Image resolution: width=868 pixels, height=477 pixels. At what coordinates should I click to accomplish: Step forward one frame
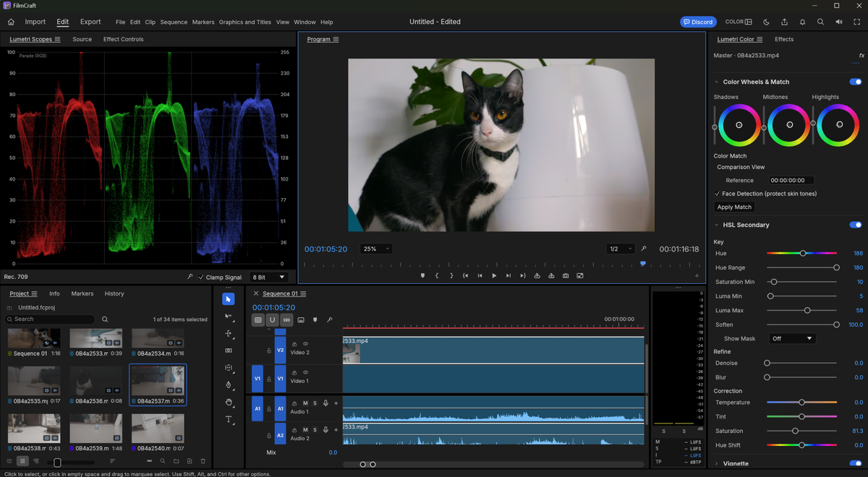[509, 275]
